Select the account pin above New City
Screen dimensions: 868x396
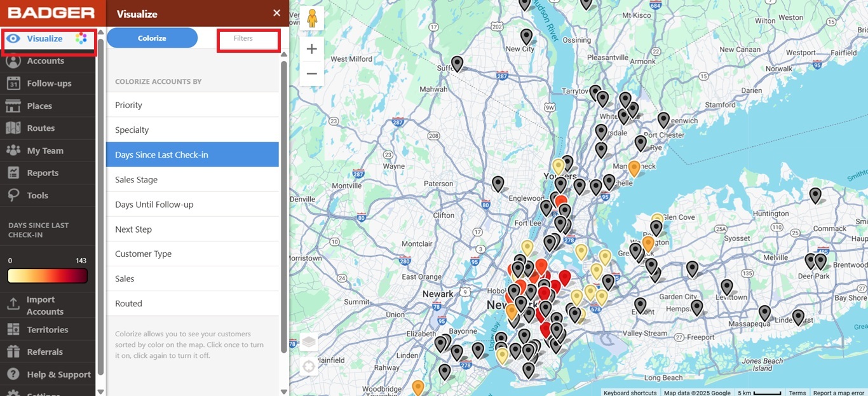526,36
